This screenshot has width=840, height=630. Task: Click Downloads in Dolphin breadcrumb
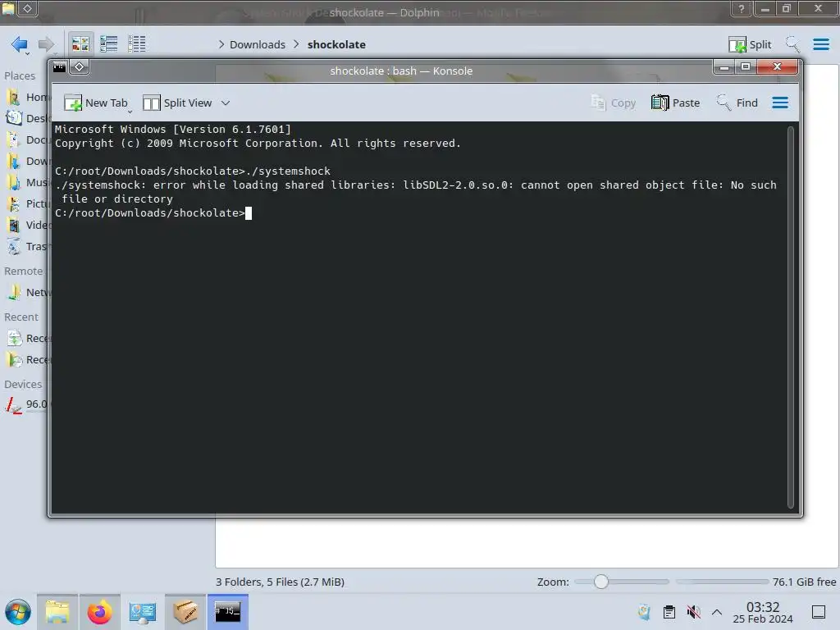(257, 44)
